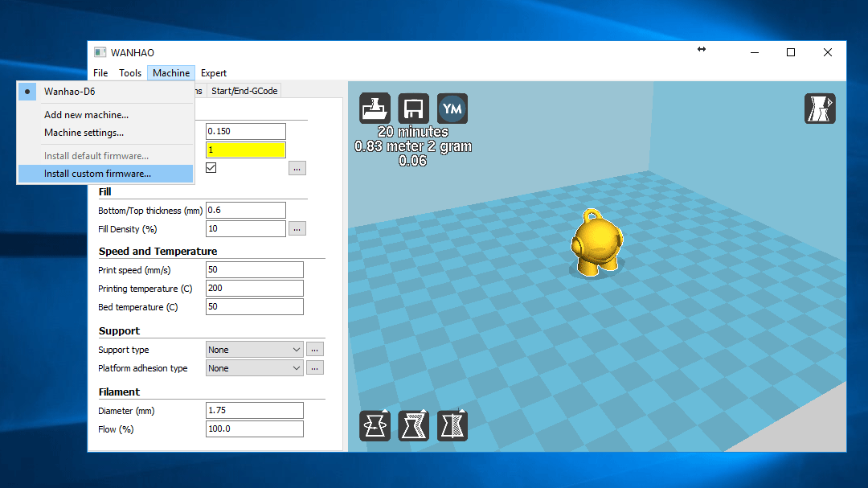Click Add new machine menu option
The width and height of the screenshot is (868, 488).
(86, 115)
